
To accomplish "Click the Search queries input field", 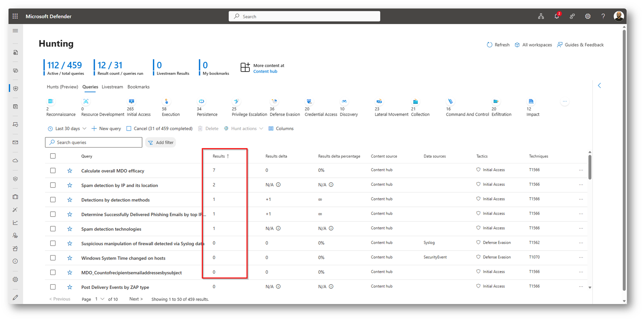I will pyautogui.click(x=94, y=142).
